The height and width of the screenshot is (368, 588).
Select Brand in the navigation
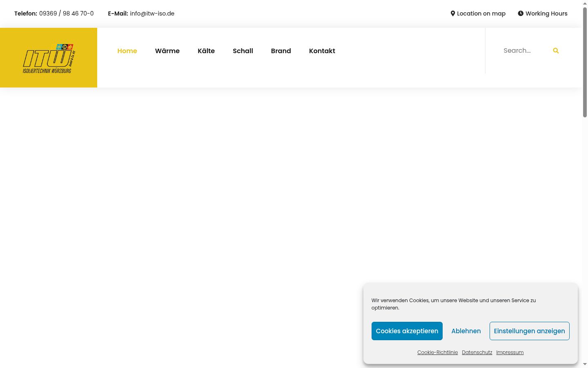pos(281,51)
